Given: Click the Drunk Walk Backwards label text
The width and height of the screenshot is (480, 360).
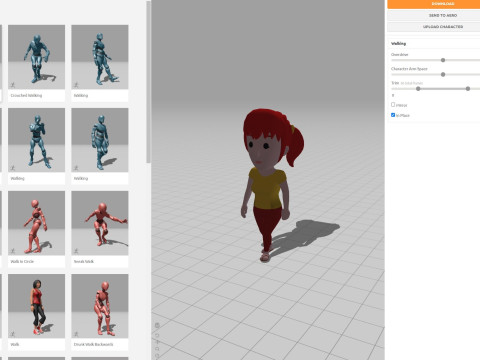Looking at the screenshot, I should tap(93, 345).
